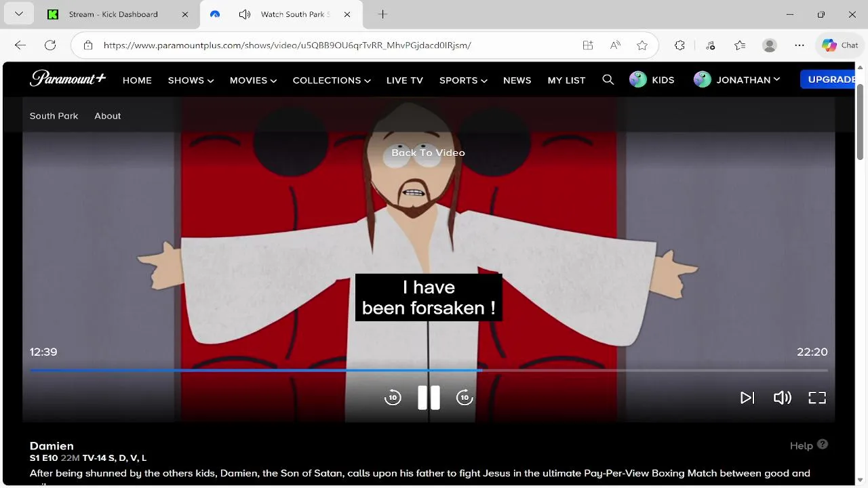
Task: Click the Upgrade button
Action: (x=828, y=79)
